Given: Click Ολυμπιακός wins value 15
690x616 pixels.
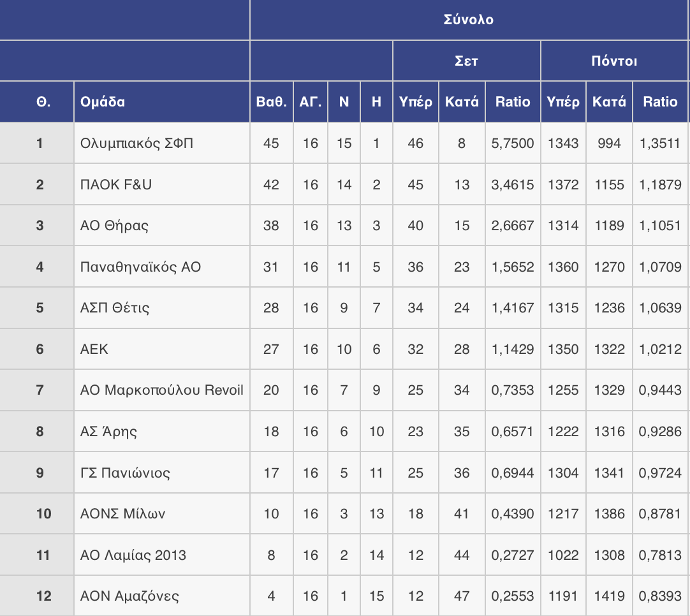Looking at the screenshot, I should (344, 143).
